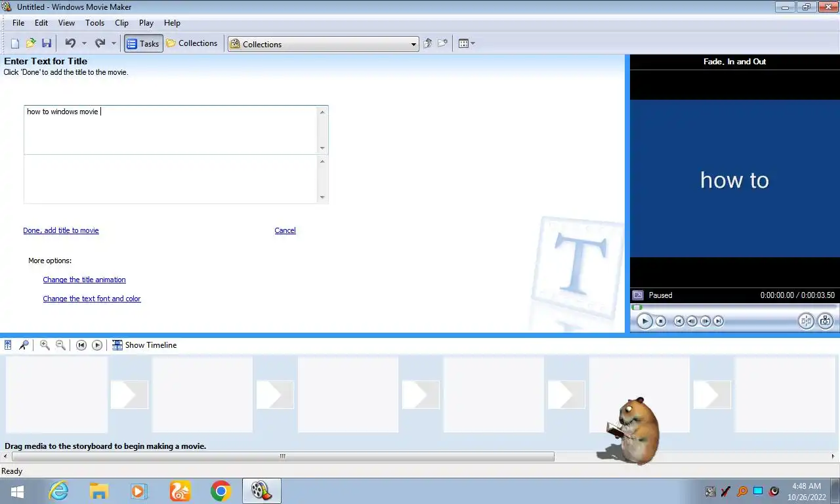Open the File menu
This screenshot has height=504, width=840.
(x=18, y=22)
